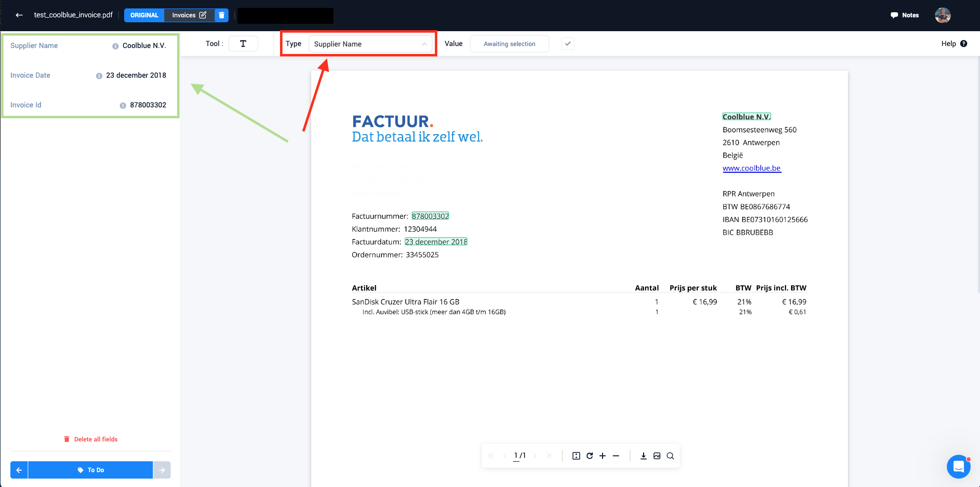The image size is (980, 487).
Task: Open the user profile avatar
Action: tap(942, 15)
